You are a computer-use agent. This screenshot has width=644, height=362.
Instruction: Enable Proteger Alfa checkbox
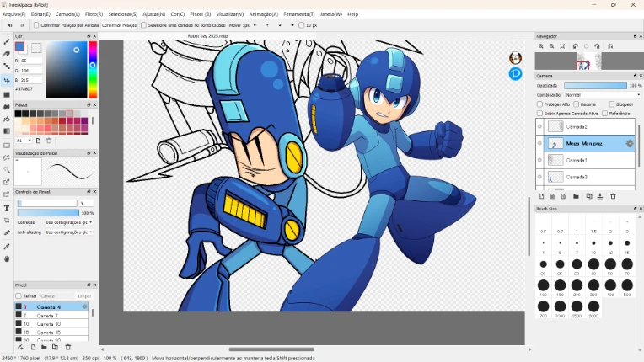tap(539, 104)
